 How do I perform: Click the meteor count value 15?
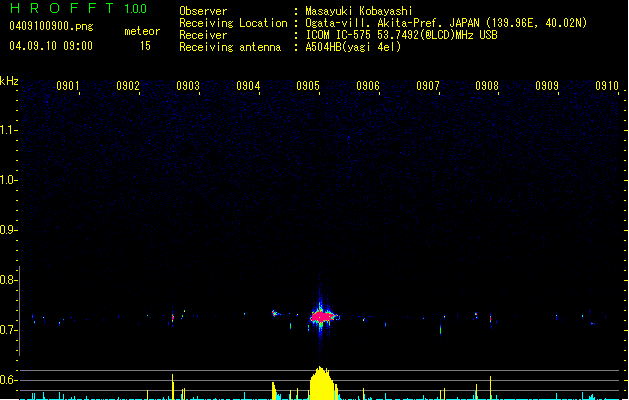coord(145,46)
